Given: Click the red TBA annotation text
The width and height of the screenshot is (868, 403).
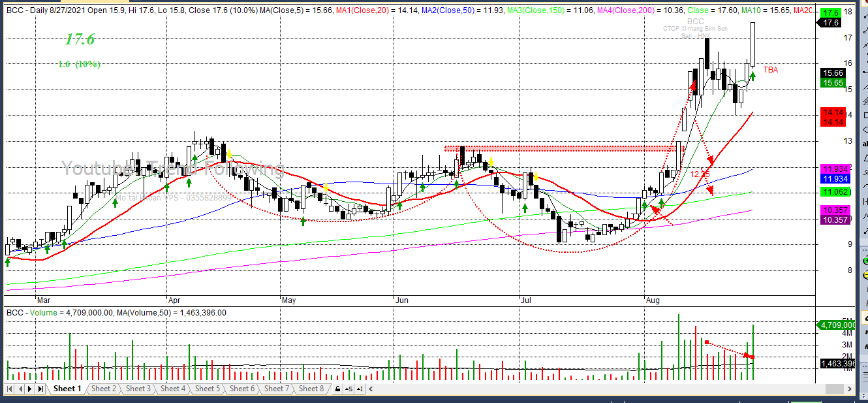Looking at the screenshot, I should click(x=771, y=70).
